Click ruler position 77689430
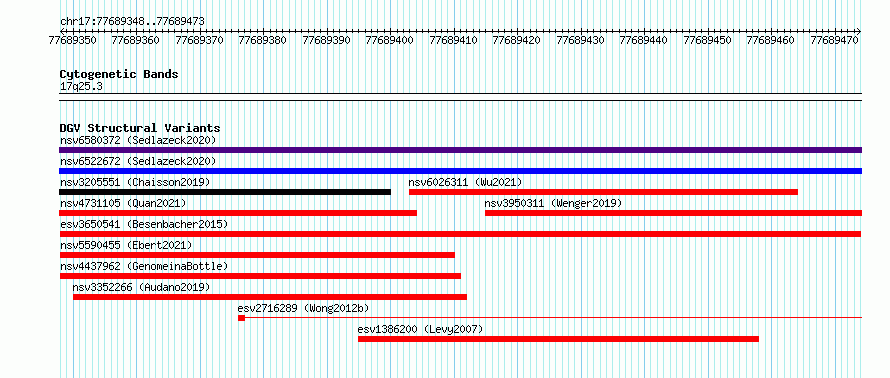890x378 pixels. point(580,40)
